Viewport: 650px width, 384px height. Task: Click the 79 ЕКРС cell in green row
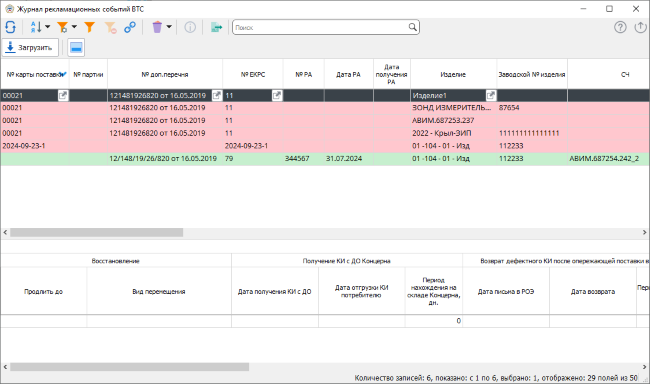click(x=253, y=159)
